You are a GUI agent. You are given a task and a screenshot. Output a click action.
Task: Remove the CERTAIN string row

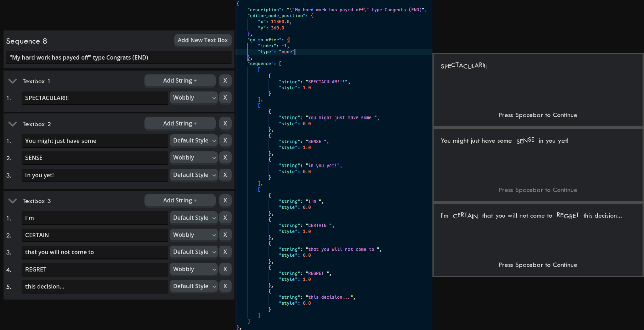(x=225, y=235)
